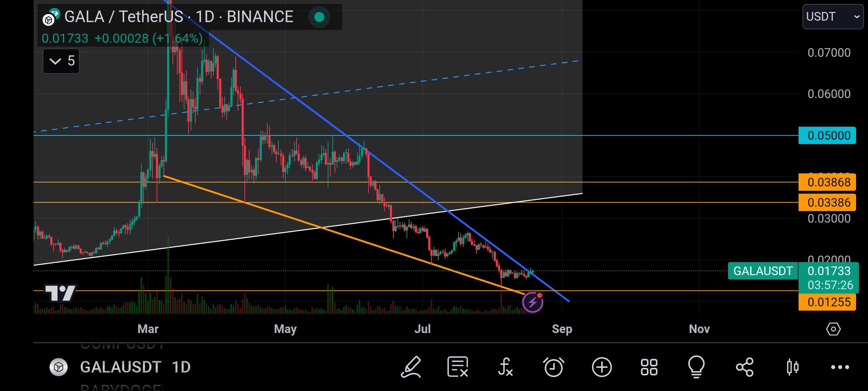868x391 pixels.
Task: Tap the GALA logo beside GALAUSDT 1D
Action: (x=59, y=367)
